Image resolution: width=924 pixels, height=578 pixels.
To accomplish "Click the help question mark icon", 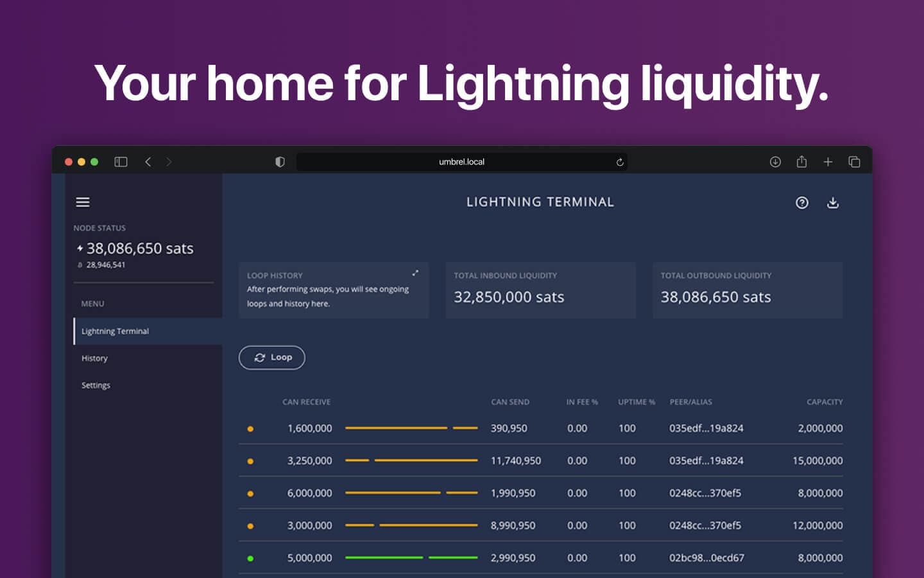I will (802, 203).
